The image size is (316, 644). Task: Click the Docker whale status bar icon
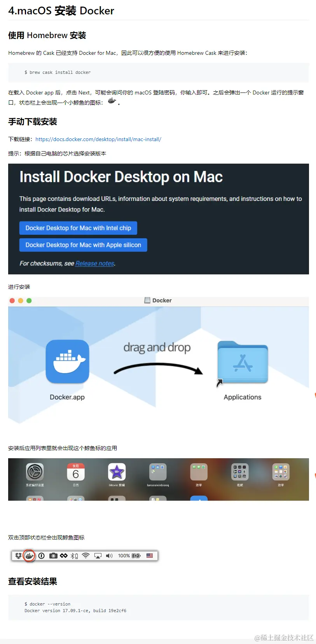29,556
